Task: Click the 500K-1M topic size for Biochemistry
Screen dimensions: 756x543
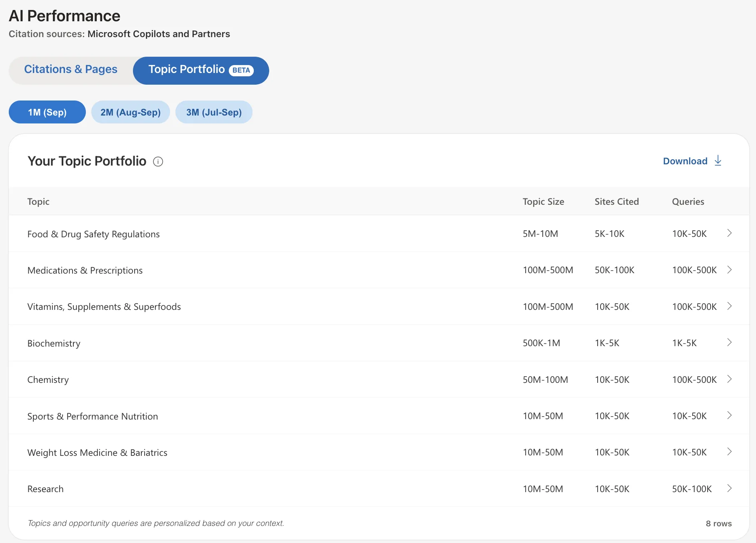Action: pyautogui.click(x=541, y=343)
